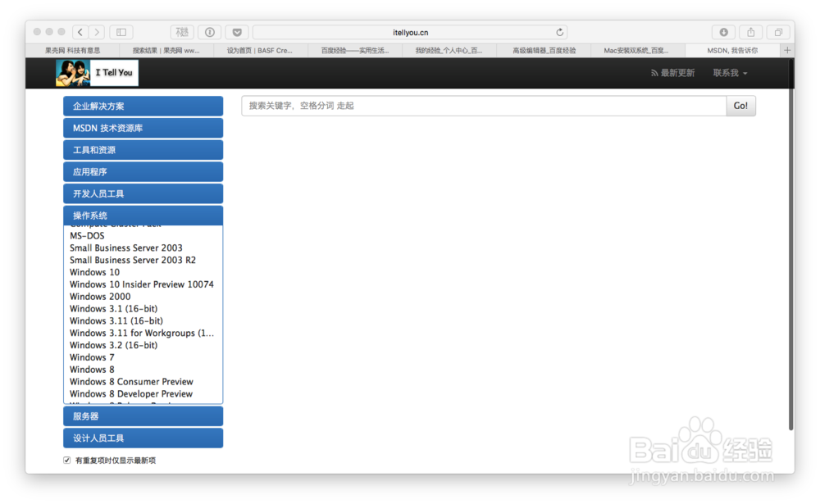Expand the 工具和资源 section
Viewport: 820px width, 504px height.
click(143, 150)
